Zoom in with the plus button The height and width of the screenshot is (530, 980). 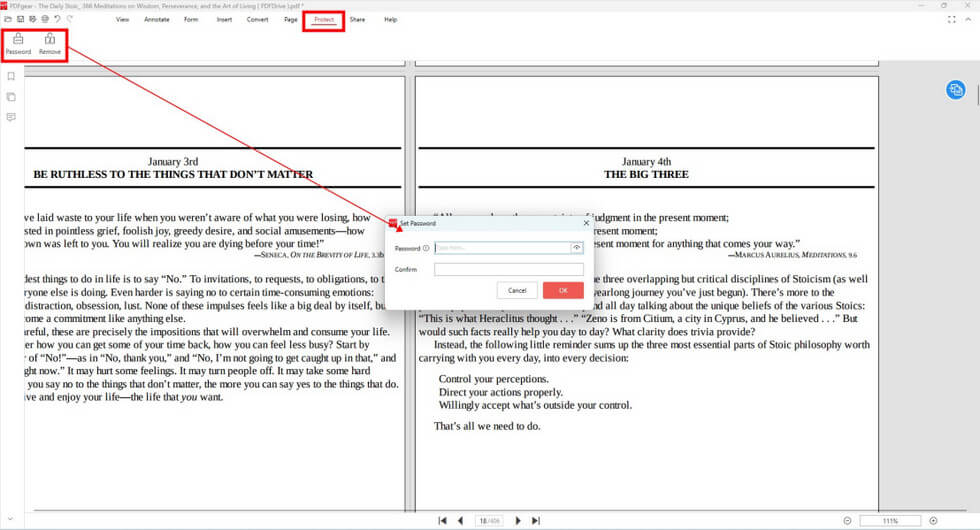click(933, 521)
